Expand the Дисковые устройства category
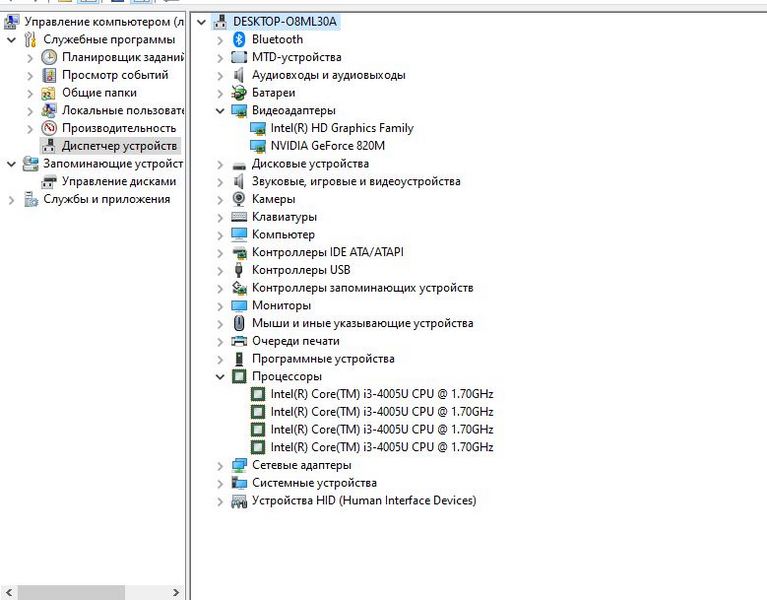The height and width of the screenshot is (600, 767). coord(221,164)
